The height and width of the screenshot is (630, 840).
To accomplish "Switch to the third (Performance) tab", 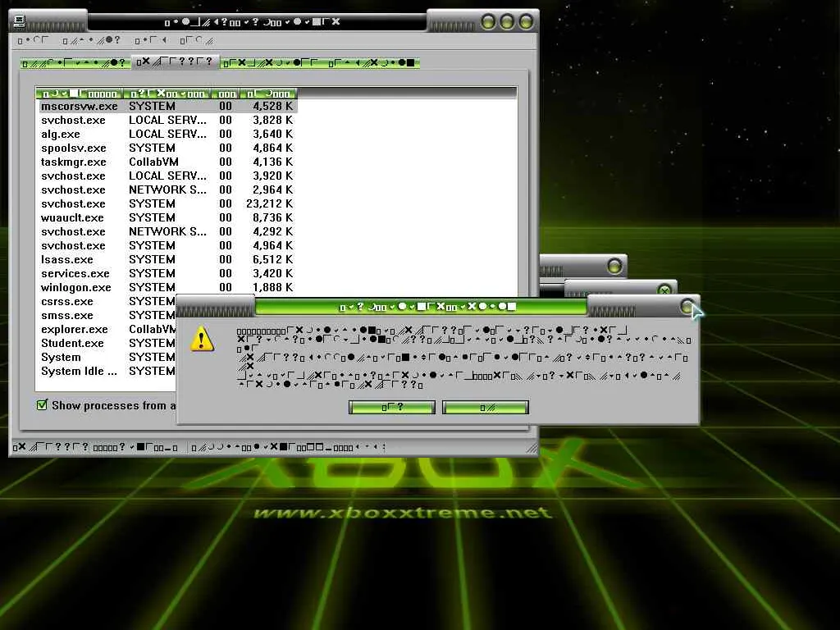I will click(271, 63).
